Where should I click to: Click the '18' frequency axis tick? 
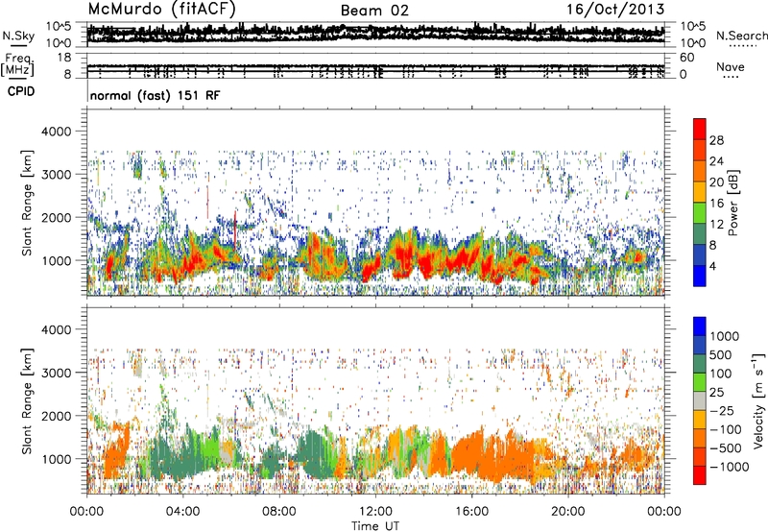(x=64, y=58)
